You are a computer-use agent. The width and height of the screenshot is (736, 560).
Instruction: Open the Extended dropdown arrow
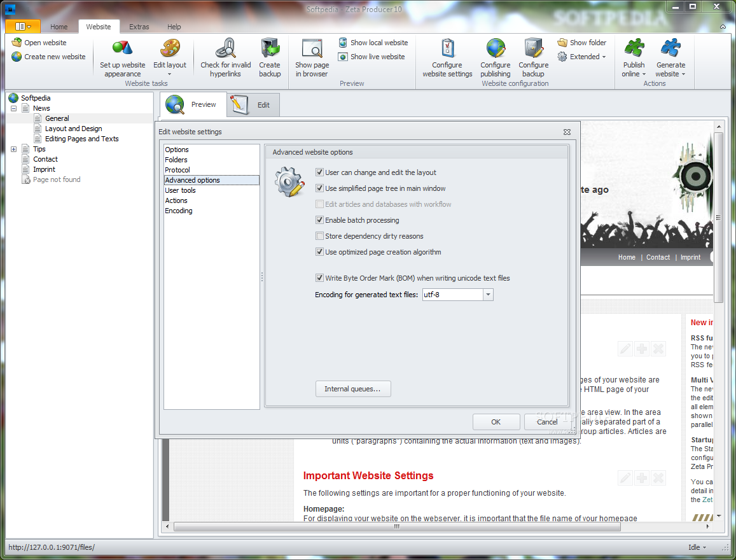tap(604, 57)
